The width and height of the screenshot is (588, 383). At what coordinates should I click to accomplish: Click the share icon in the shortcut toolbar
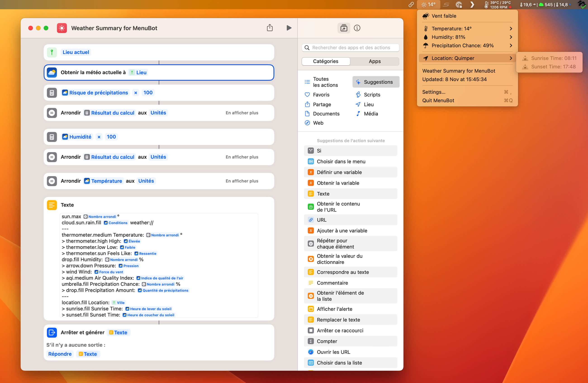click(x=270, y=28)
